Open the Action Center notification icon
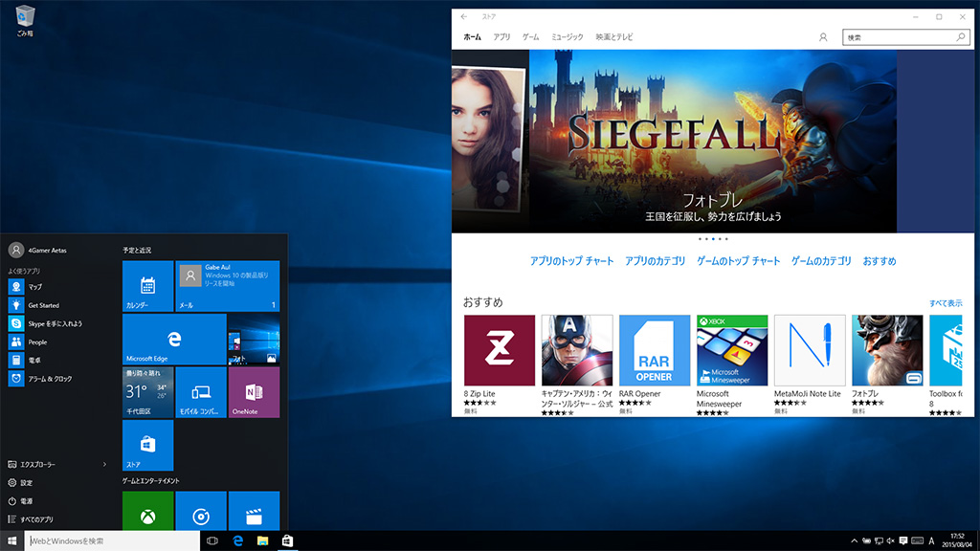The width and height of the screenshot is (980, 551). tap(902, 541)
